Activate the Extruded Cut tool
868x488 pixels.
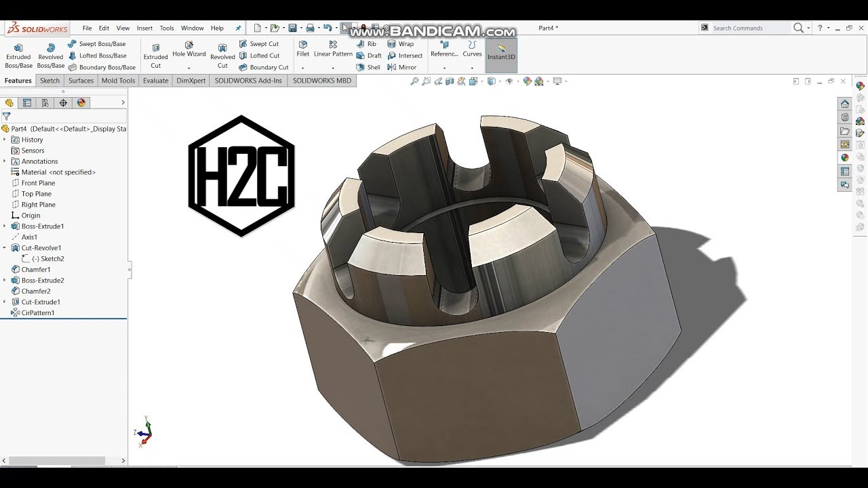(x=155, y=56)
